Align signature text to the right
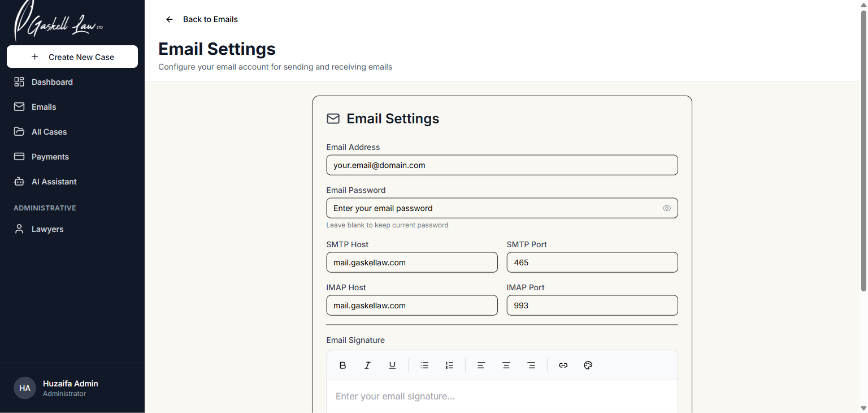The width and height of the screenshot is (868, 413). 531,365
